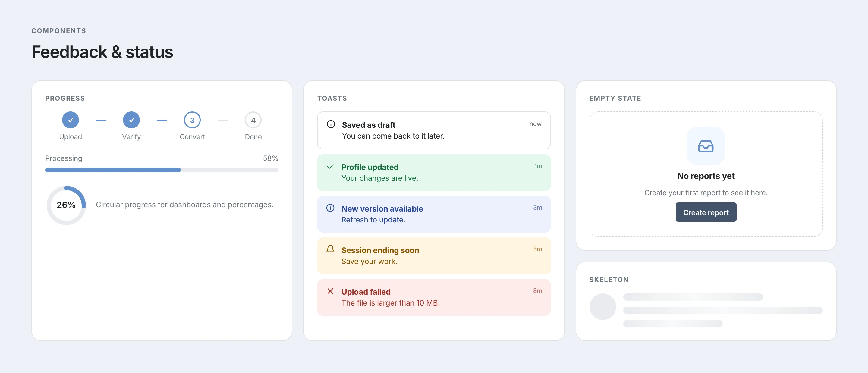This screenshot has width=868, height=373.
Task: Click the 'Processing' label above the bar
Action: (64, 158)
